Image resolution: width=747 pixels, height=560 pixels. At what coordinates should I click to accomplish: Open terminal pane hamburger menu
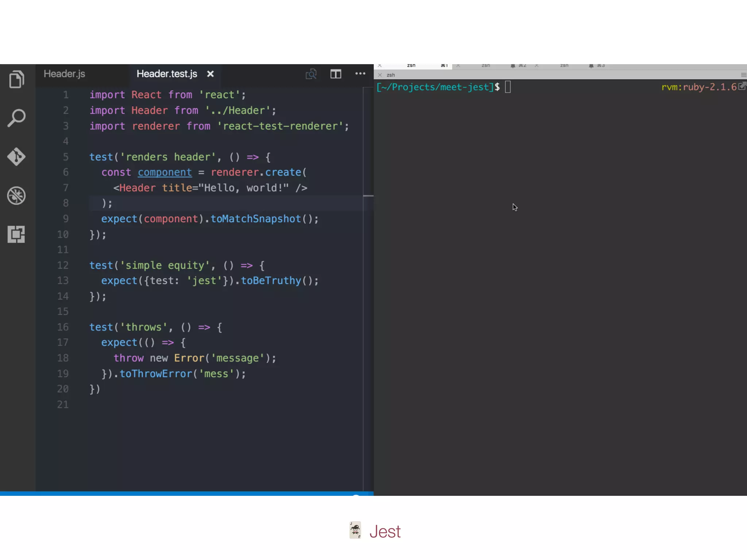743,75
